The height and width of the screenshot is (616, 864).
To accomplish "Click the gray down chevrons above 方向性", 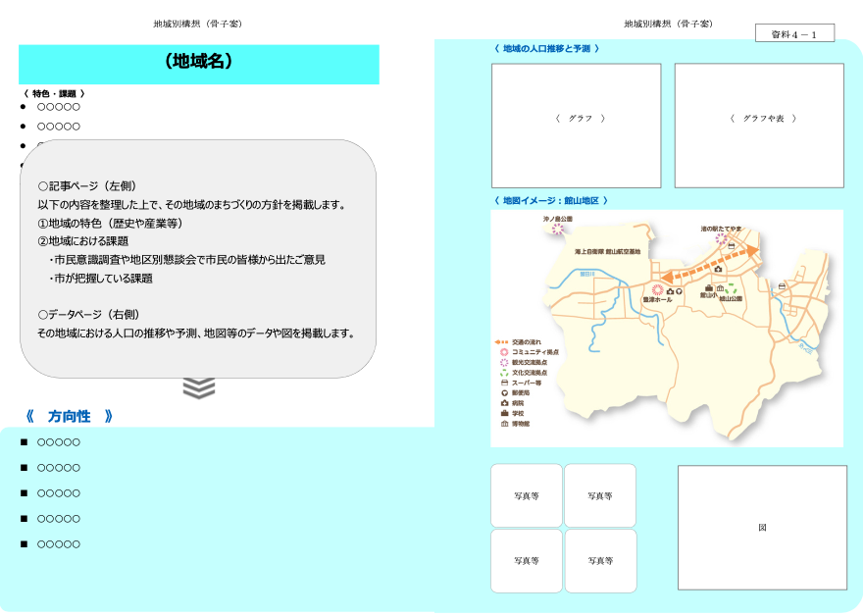I will click(199, 387).
